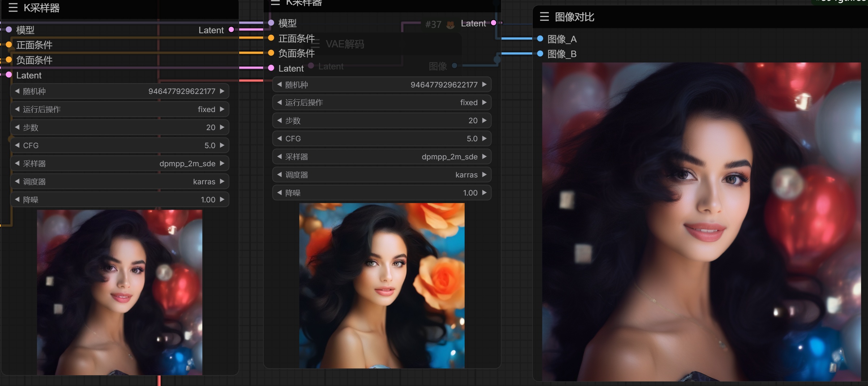Click the fox badge beside #37
The height and width of the screenshot is (386, 868).
click(x=450, y=25)
